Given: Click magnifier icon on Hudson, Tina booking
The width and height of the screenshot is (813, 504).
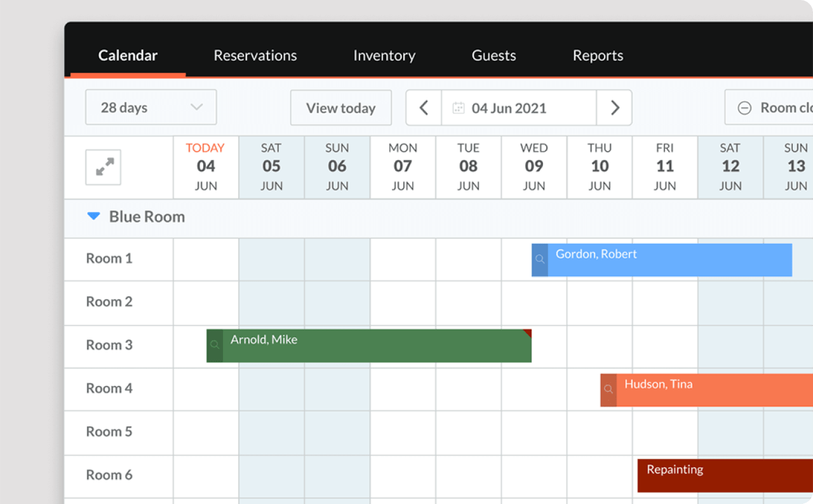Looking at the screenshot, I should click(x=608, y=390).
